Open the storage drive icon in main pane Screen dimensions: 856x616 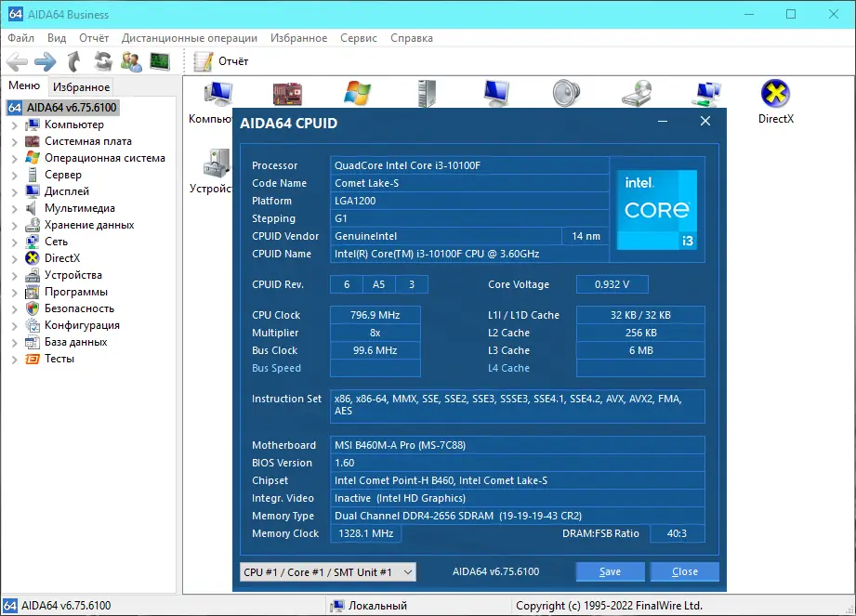pyautogui.click(x=636, y=93)
